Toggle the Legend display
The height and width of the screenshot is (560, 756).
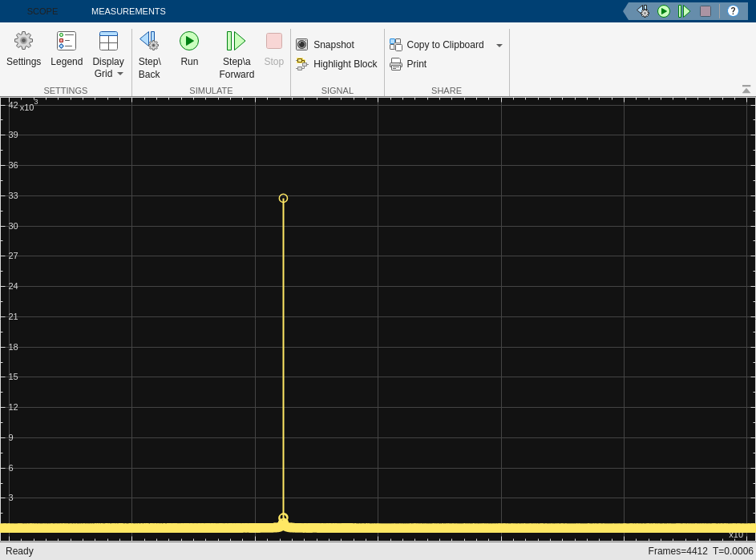click(67, 49)
